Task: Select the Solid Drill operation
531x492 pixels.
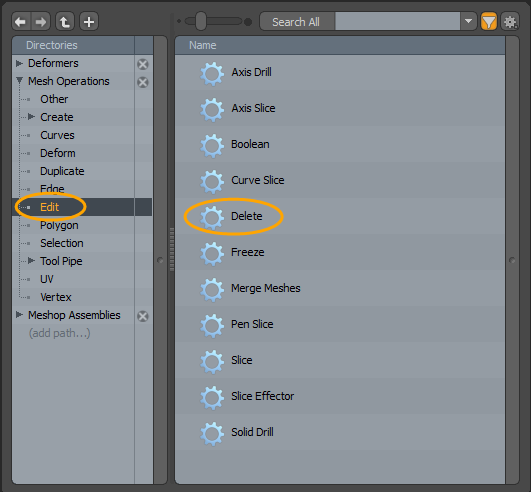Action: point(252,432)
